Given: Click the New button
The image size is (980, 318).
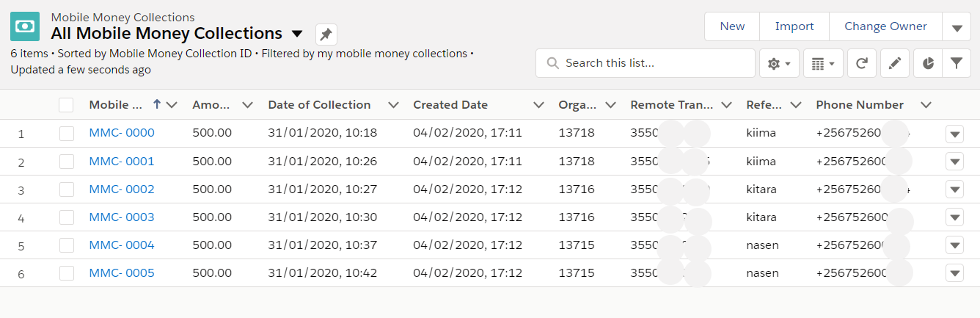Looking at the screenshot, I should pyautogui.click(x=732, y=26).
